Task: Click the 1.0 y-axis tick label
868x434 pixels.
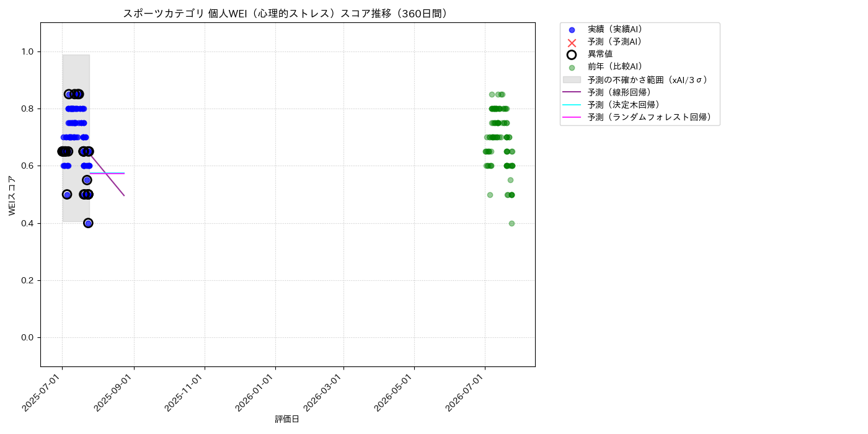Action: [29, 51]
